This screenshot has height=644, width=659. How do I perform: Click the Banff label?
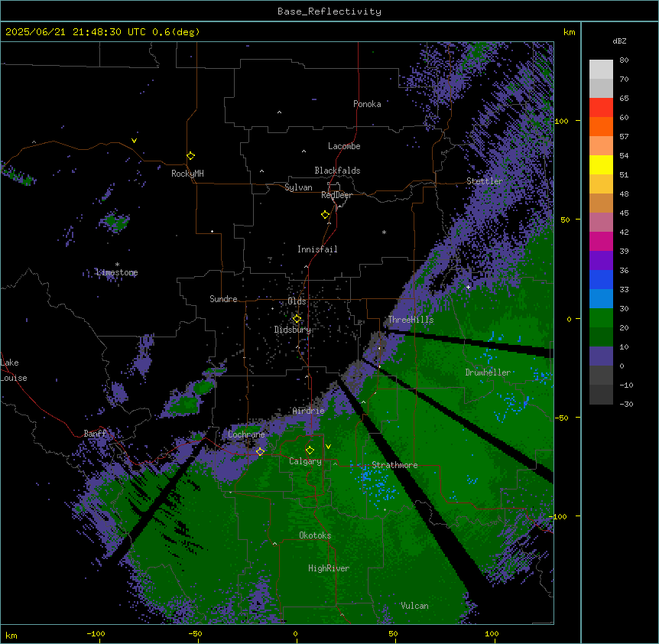(x=95, y=434)
